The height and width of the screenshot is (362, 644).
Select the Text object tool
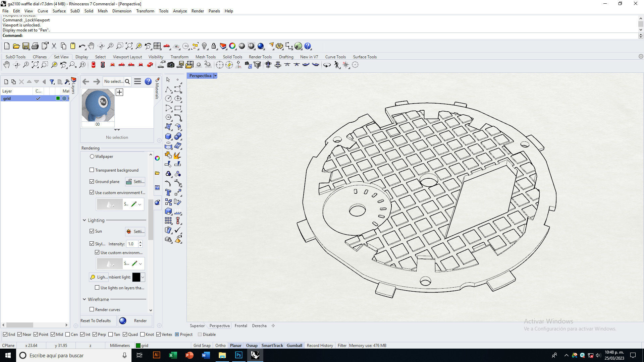coord(168,192)
